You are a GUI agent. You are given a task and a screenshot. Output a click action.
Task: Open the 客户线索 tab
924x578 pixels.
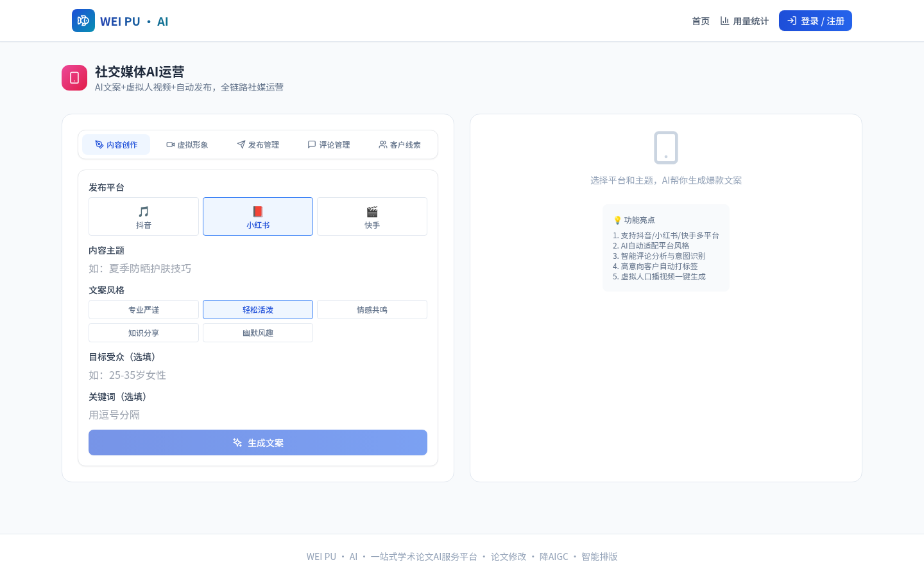(x=400, y=144)
